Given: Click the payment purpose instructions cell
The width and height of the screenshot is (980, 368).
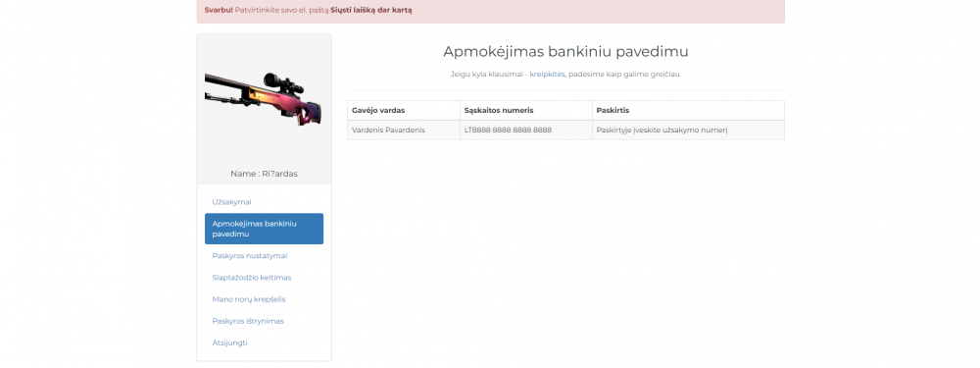Looking at the screenshot, I should click(688, 131).
